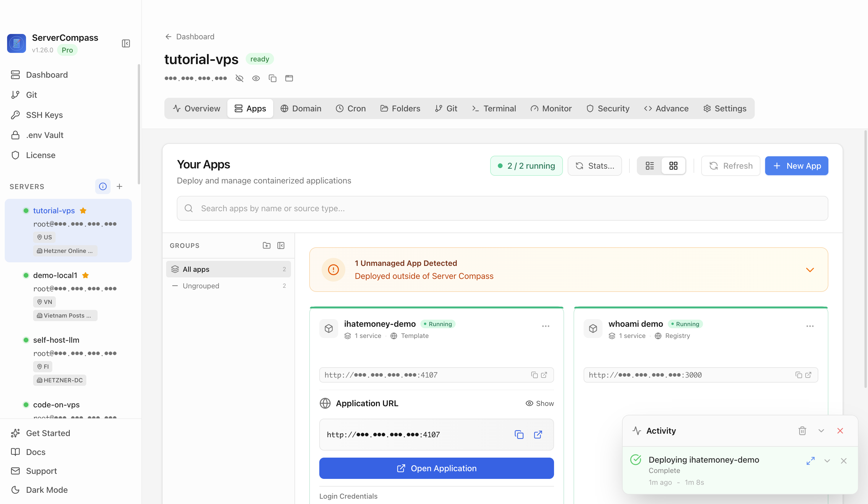Open the Cron tab
868x504 pixels.
[x=351, y=108]
